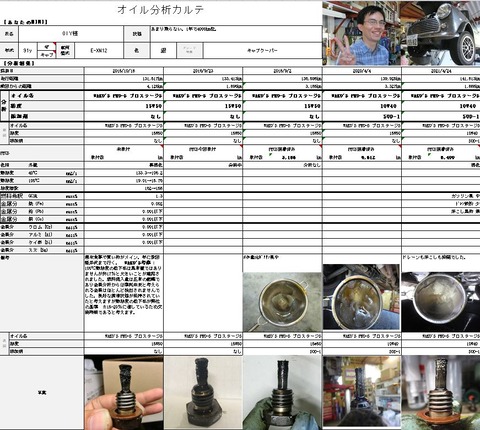This screenshot has width=480, height=430.
Task: Select the customer name cell 01Y様
Action: tap(71, 34)
